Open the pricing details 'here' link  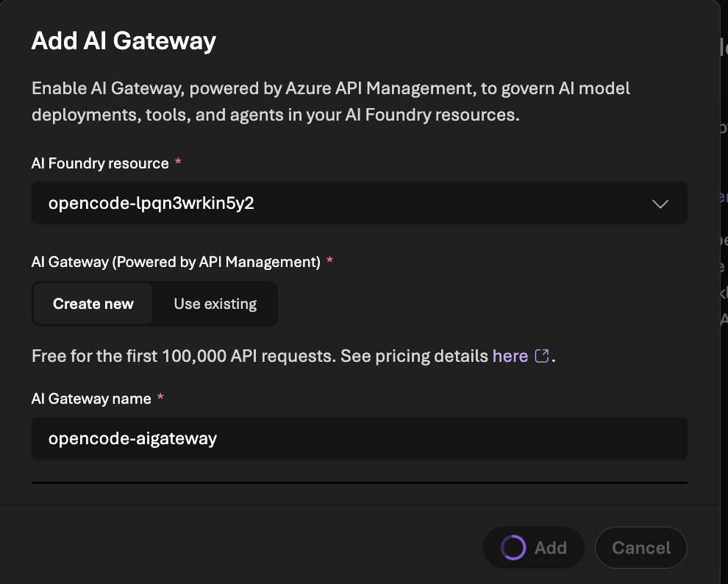click(x=510, y=356)
